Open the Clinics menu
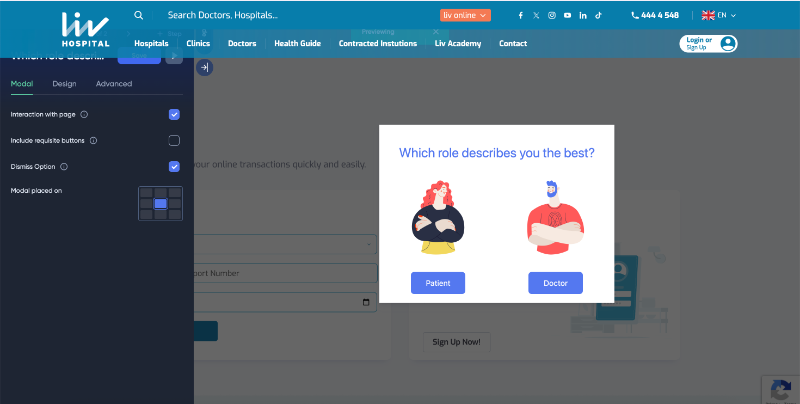This screenshot has height=404, width=800. click(x=198, y=43)
